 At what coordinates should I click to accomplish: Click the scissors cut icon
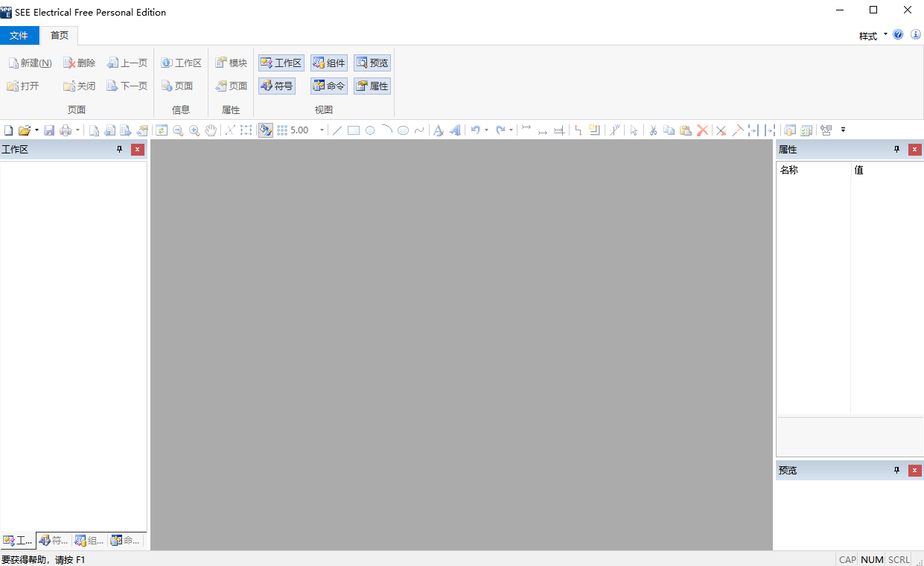pyautogui.click(x=653, y=130)
